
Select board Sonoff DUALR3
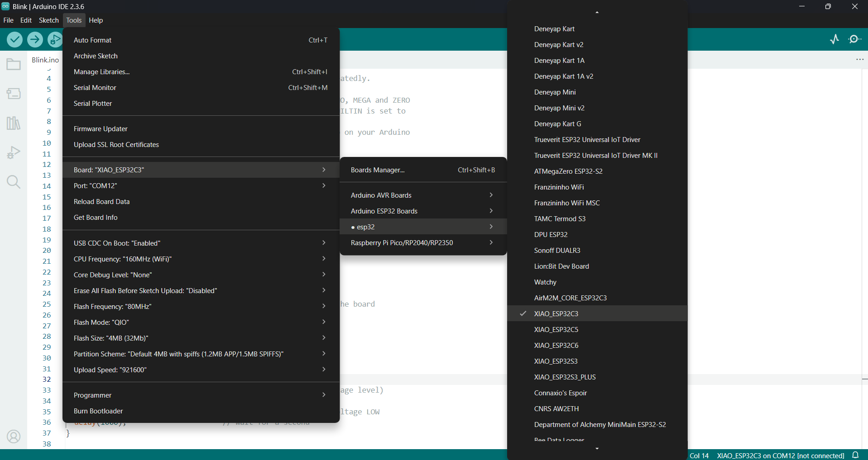tap(597, 250)
